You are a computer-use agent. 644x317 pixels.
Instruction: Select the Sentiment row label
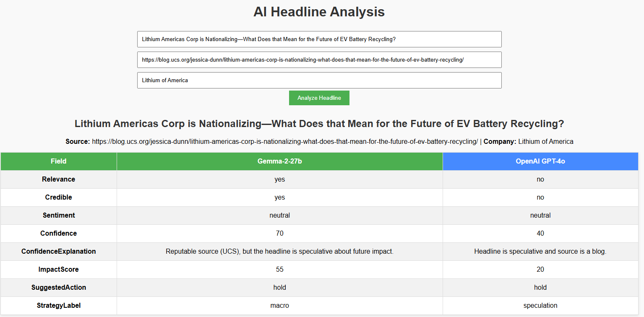click(x=59, y=216)
